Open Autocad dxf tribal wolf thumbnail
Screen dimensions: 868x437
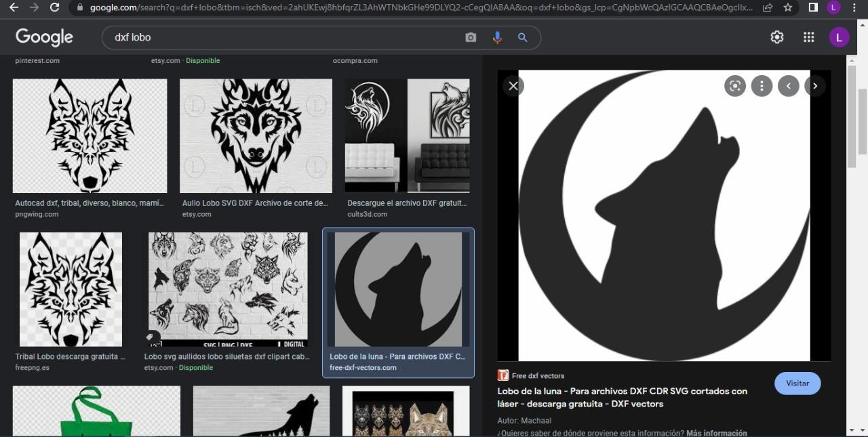click(x=90, y=136)
